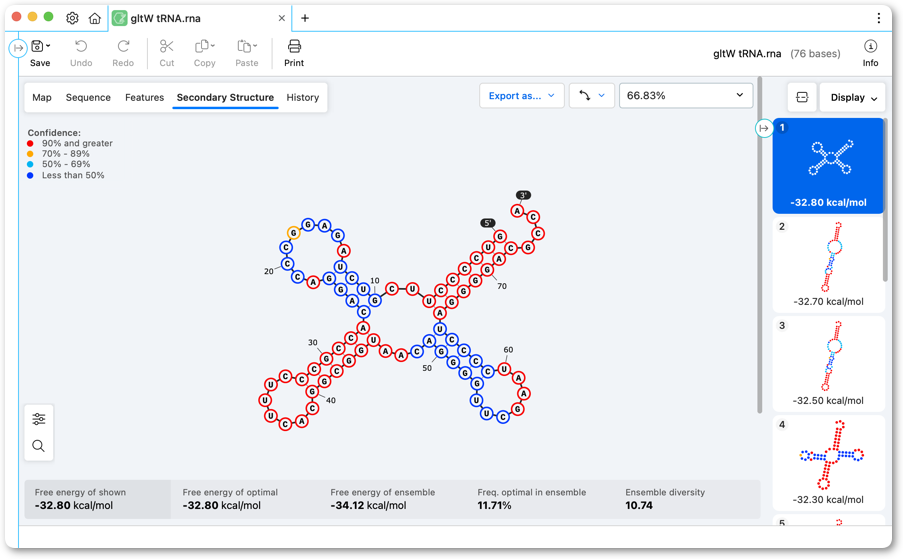
Task: Switch to the Map tab
Action: [x=41, y=97]
